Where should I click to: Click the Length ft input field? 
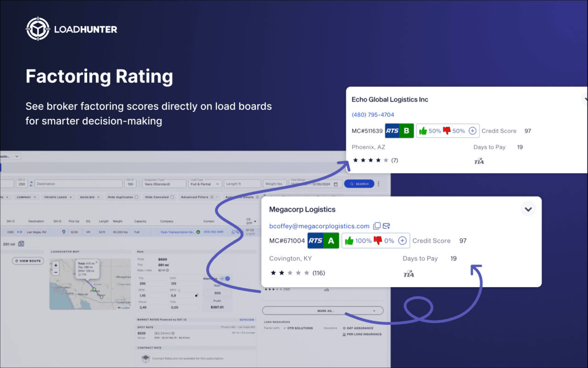243,184
